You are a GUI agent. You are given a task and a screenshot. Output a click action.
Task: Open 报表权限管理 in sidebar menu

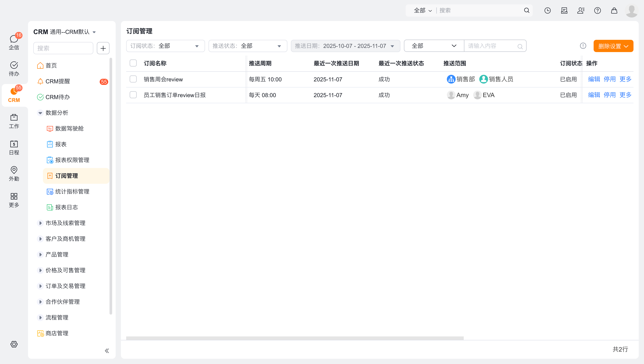click(x=72, y=160)
